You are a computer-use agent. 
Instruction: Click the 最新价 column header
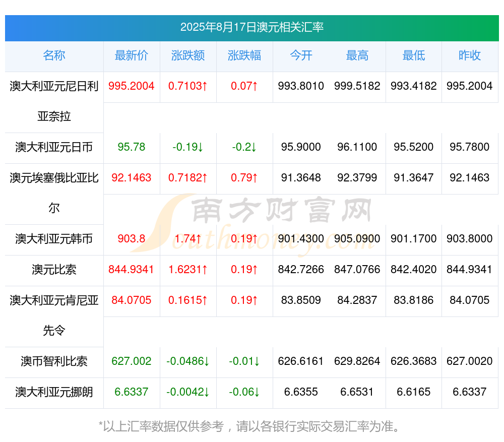click(132, 55)
